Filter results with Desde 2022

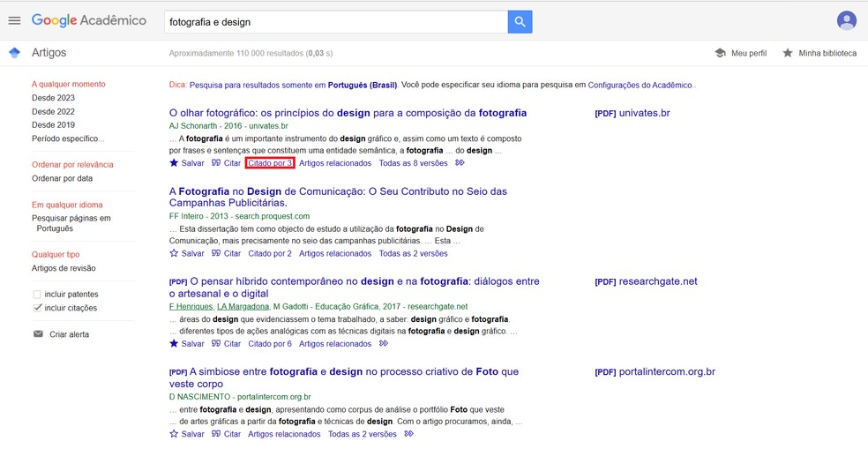pyautogui.click(x=53, y=111)
